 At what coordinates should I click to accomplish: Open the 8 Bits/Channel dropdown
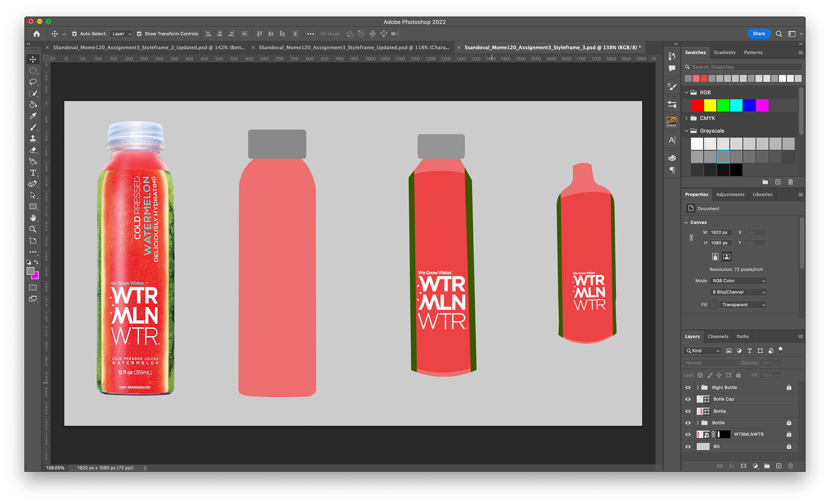tap(738, 292)
